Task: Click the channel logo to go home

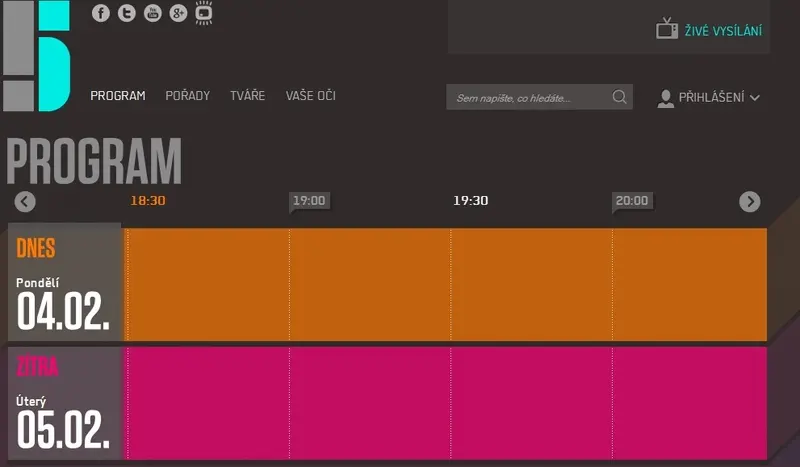Action: click(x=36, y=56)
